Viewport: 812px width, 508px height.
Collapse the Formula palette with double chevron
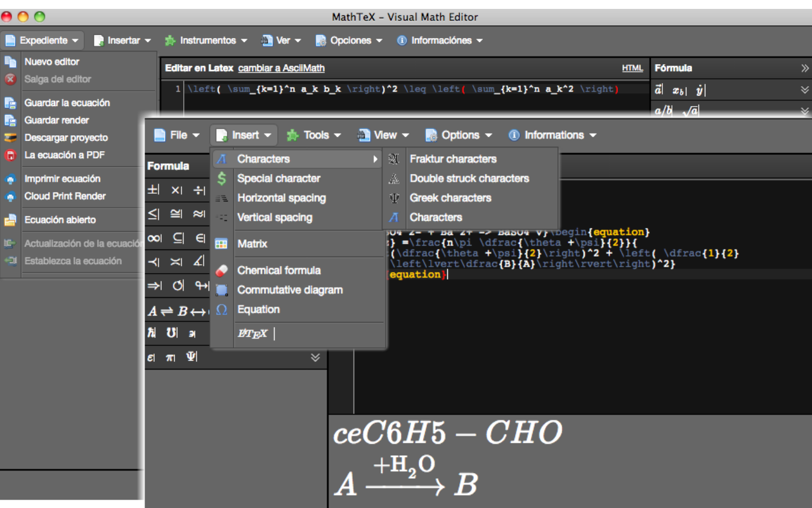[x=315, y=358]
